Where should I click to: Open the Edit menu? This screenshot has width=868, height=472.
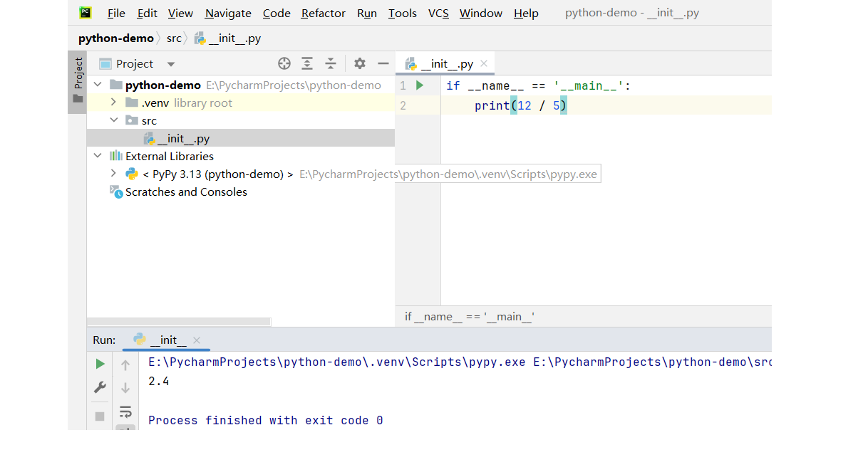148,13
